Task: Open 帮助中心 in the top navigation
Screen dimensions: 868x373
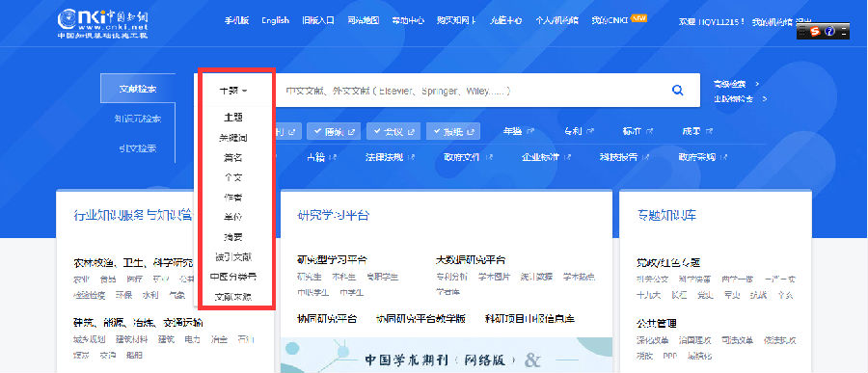Action: pyautogui.click(x=408, y=20)
